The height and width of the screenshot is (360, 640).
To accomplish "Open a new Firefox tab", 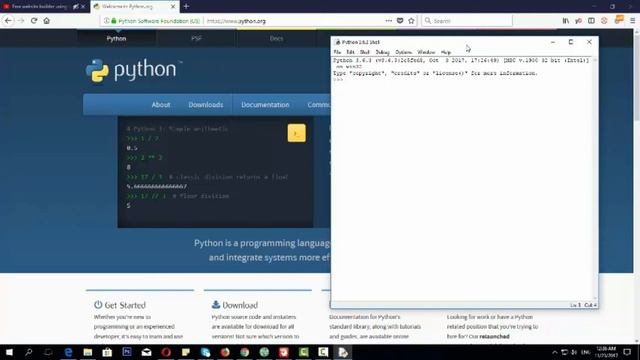I will point(186,7).
